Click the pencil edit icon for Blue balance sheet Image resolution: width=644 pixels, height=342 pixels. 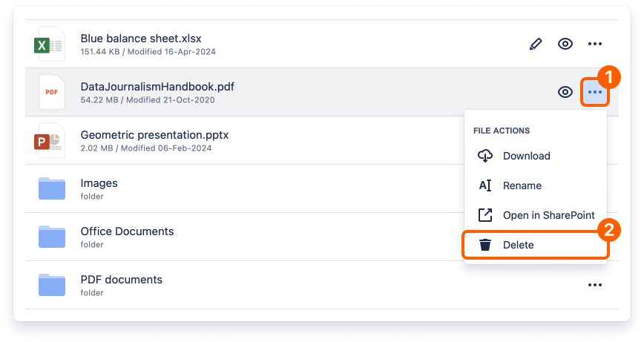pos(536,44)
